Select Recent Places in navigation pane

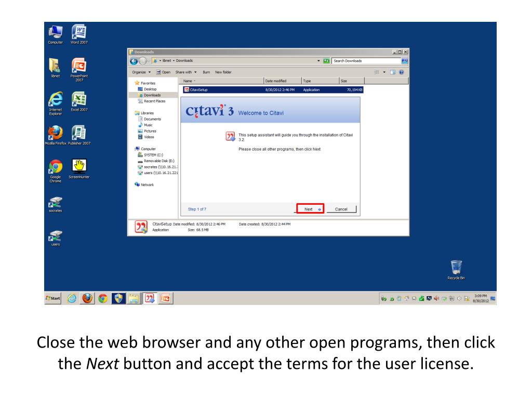(152, 101)
